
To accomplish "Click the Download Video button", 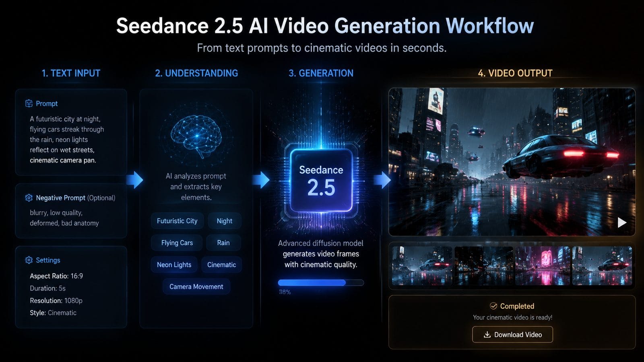I will [512, 335].
